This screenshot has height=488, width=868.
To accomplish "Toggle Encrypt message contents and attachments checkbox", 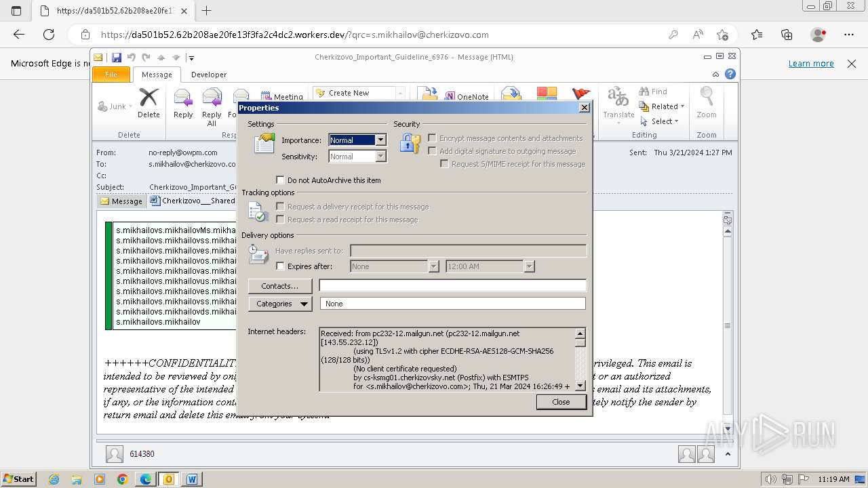I will [x=432, y=138].
